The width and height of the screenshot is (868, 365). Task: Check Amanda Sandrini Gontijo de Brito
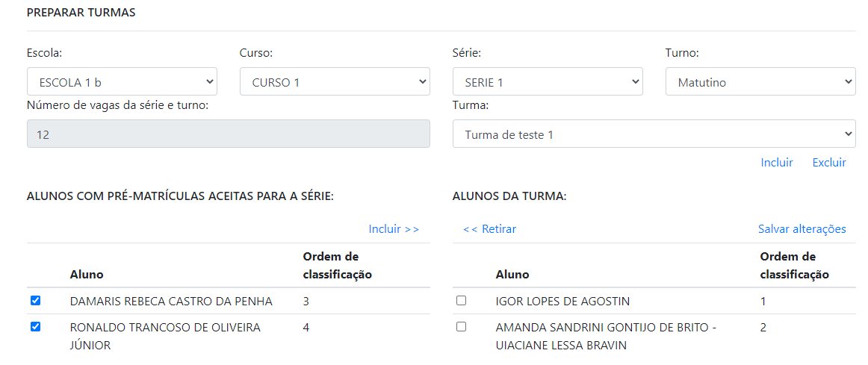(461, 326)
